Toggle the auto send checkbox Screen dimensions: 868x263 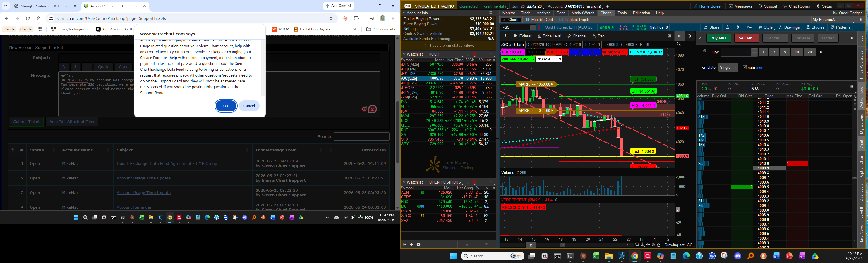pos(745,67)
